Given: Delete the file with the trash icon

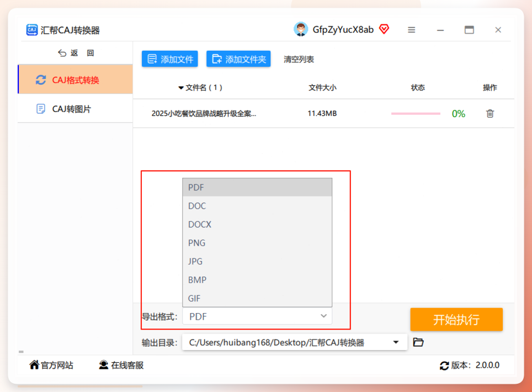Looking at the screenshot, I should pyautogui.click(x=490, y=113).
